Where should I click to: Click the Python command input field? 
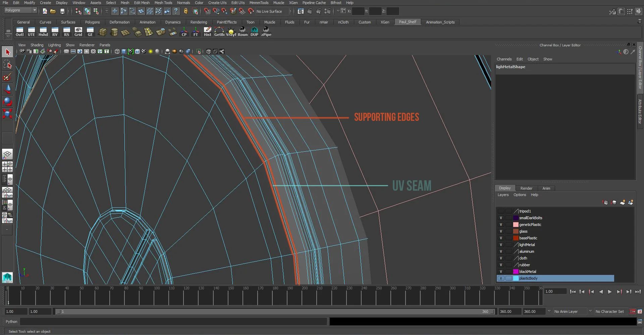pos(173,322)
